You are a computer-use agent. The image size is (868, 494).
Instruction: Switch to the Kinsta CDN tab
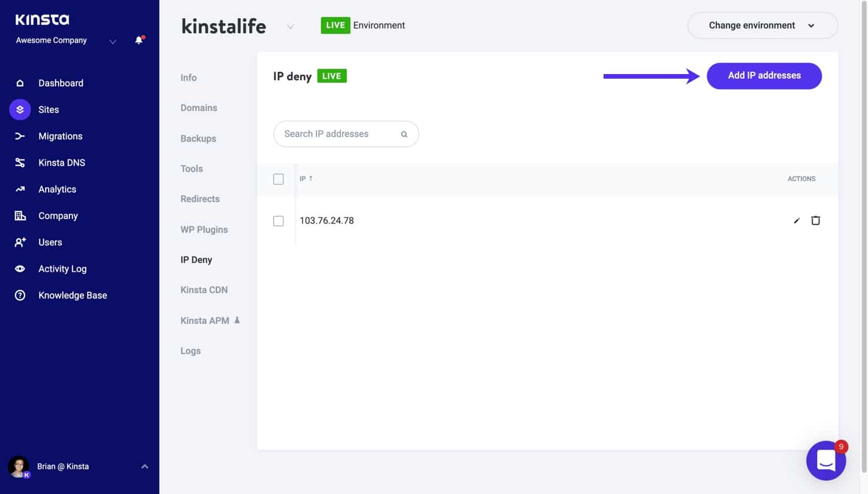coord(204,290)
